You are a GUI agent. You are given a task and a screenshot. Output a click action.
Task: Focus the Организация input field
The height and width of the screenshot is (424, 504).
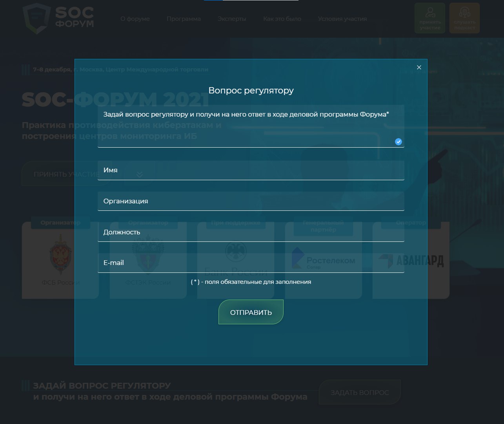tap(251, 201)
